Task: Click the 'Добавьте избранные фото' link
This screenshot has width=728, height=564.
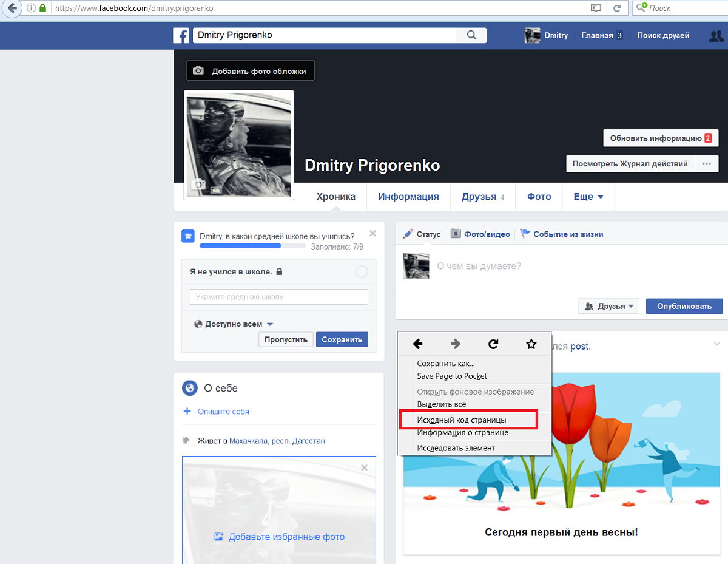Action: pos(286,537)
